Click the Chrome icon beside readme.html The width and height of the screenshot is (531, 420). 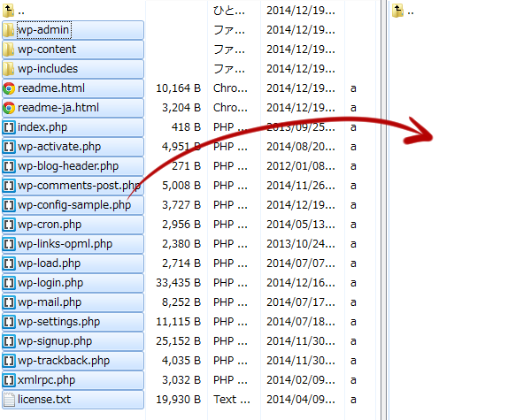click(x=9, y=88)
